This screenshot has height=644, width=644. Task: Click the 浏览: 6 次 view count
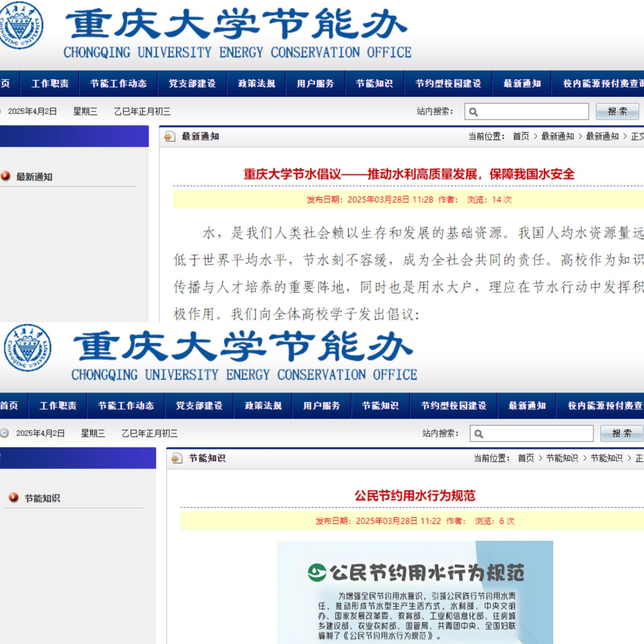pyautogui.click(x=495, y=521)
